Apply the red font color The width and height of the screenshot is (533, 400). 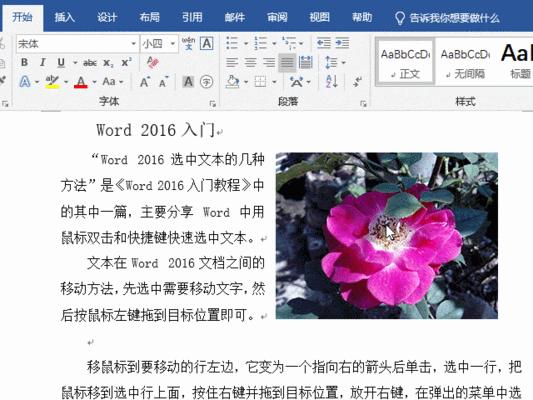coord(81,82)
